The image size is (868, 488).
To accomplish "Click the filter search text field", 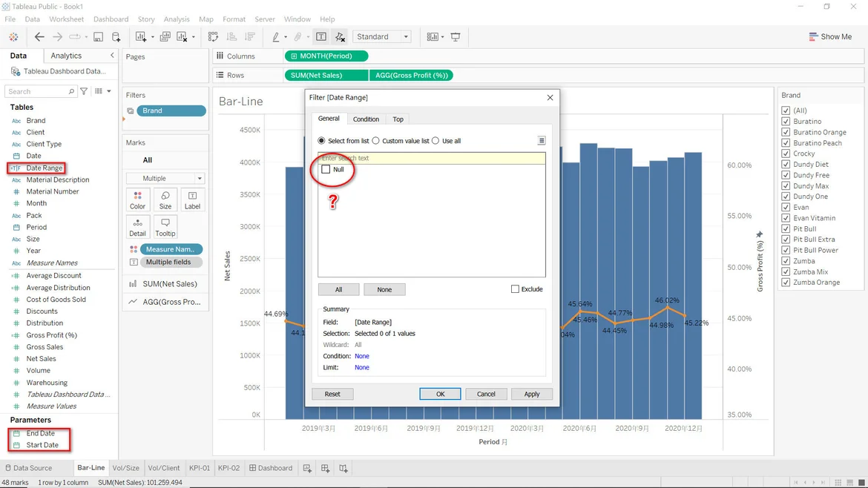I will pyautogui.click(x=431, y=158).
